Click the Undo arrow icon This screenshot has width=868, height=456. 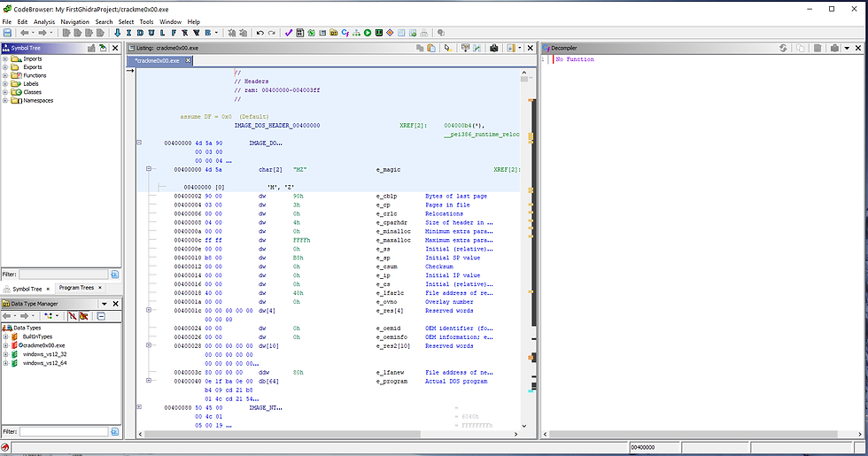tap(260, 33)
